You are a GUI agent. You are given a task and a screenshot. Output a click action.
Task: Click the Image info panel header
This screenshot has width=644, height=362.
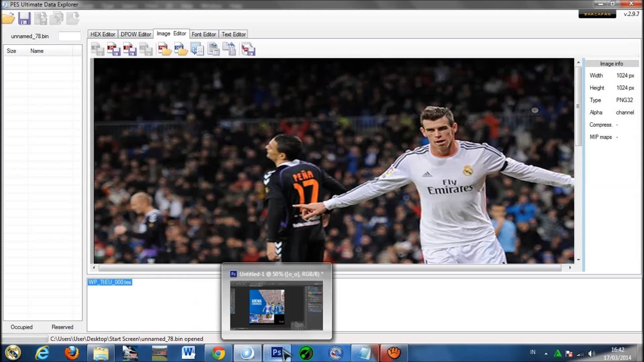click(611, 64)
